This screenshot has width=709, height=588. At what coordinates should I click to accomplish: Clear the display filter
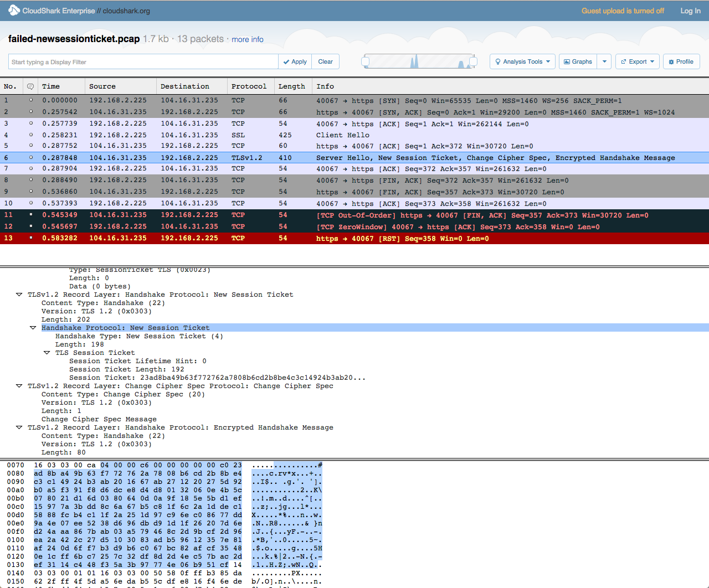(x=325, y=61)
